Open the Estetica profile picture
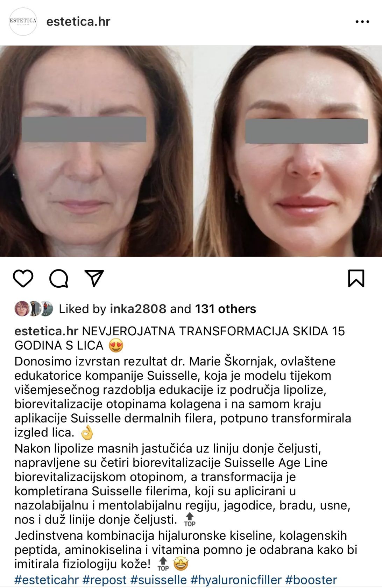This screenshot has width=382, height=588. 23,22
